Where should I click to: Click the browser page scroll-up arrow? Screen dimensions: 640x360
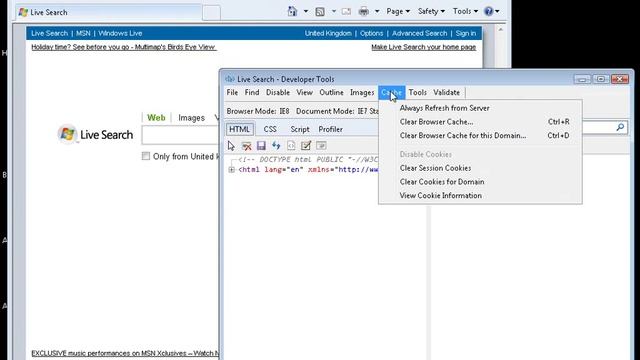click(x=500, y=30)
